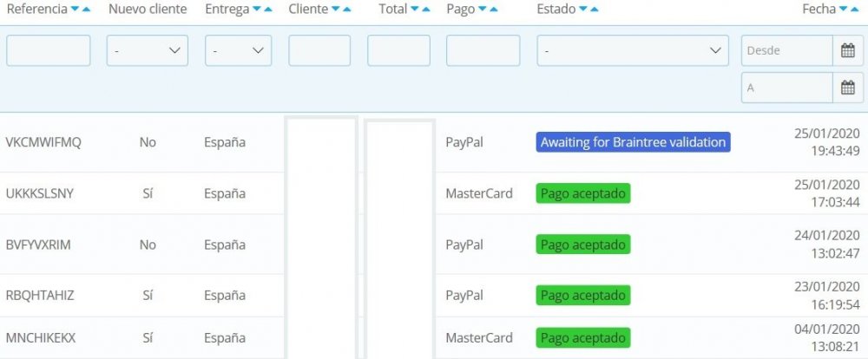This screenshot has width=868, height=359.
Task: Click España delivery cell for MNCHIKEKX
Action: pyautogui.click(x=225, y=338)
